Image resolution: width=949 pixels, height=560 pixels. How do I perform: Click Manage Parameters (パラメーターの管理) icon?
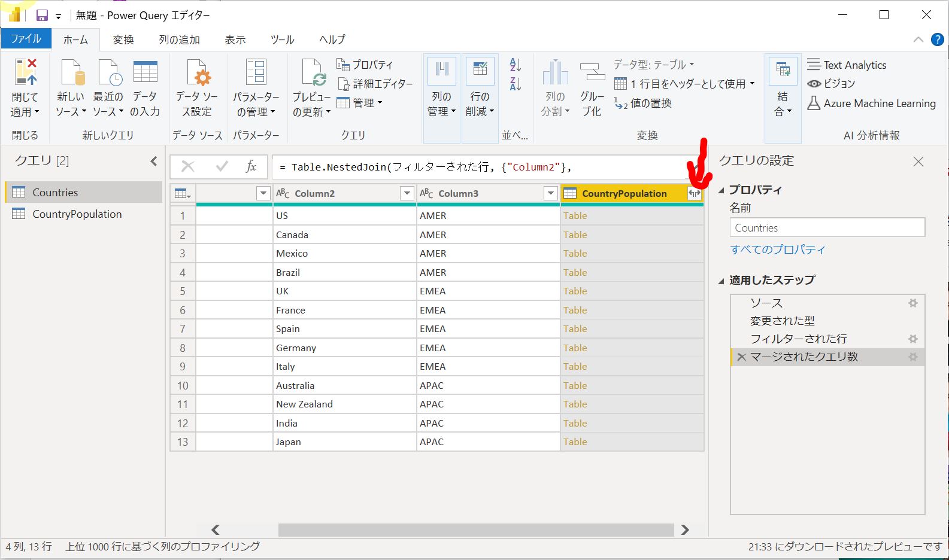pyautogui.click(x=256, y=72)
